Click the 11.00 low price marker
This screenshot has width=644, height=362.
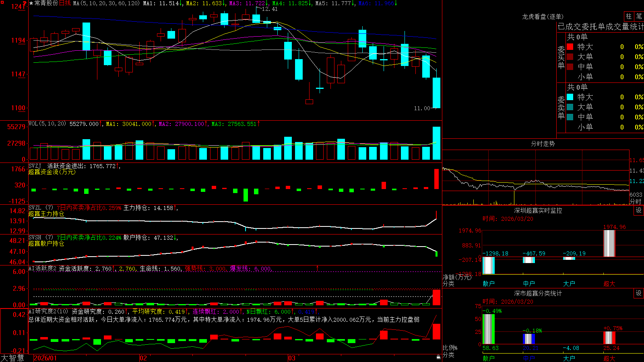point(422,108)
